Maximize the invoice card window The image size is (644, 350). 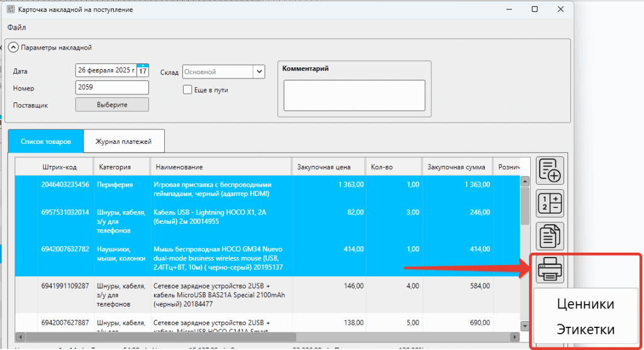pyautogui.click(x=534, y=9)
